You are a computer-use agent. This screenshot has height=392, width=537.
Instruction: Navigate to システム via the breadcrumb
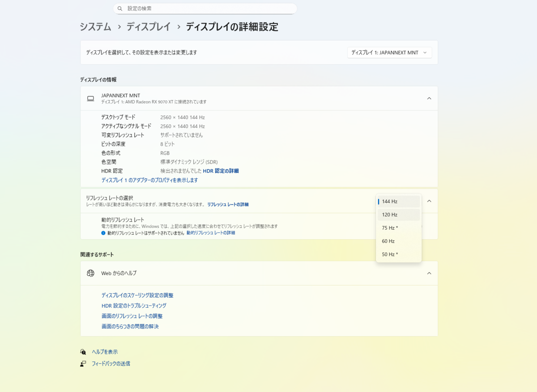pos(95,27)
